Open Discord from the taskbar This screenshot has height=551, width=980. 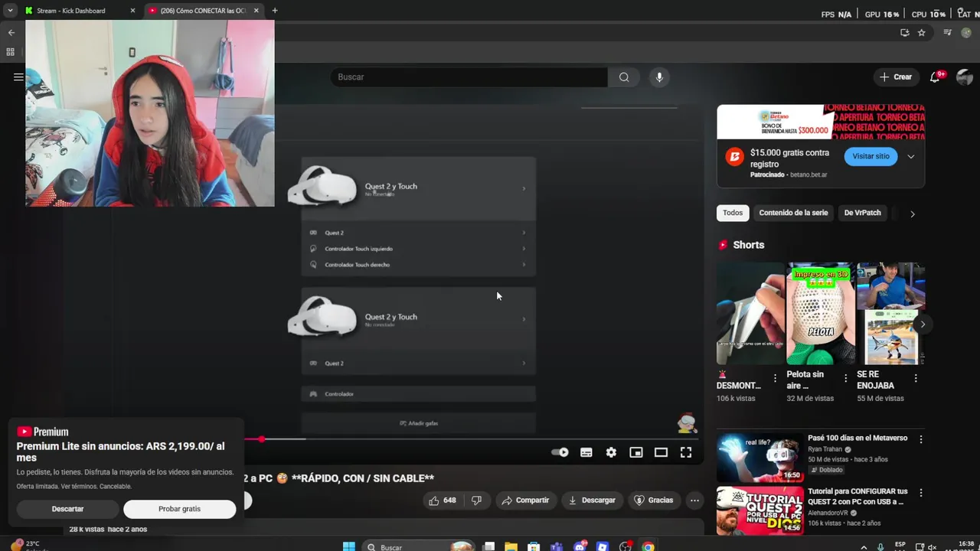click(580, 546)
